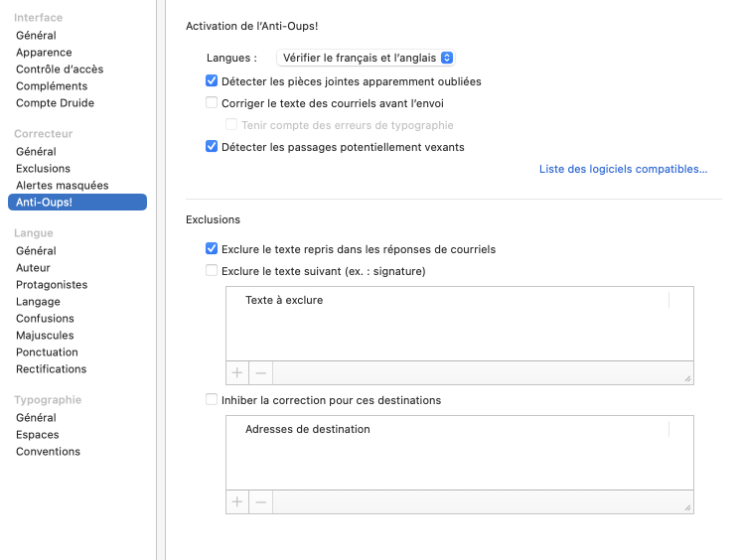Select Confusions in the Langue section

[46, 319]
